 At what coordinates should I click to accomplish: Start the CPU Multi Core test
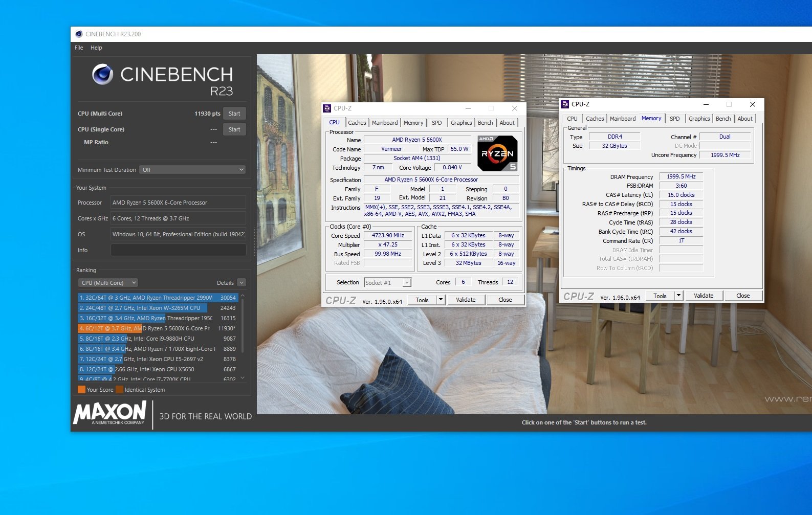click(x=234, y=114)
